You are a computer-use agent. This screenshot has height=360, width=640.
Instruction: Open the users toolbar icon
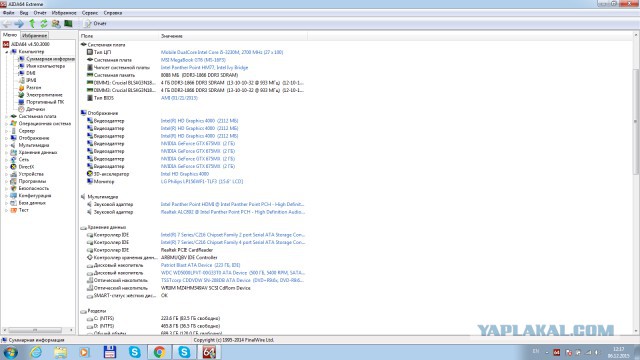56,24
